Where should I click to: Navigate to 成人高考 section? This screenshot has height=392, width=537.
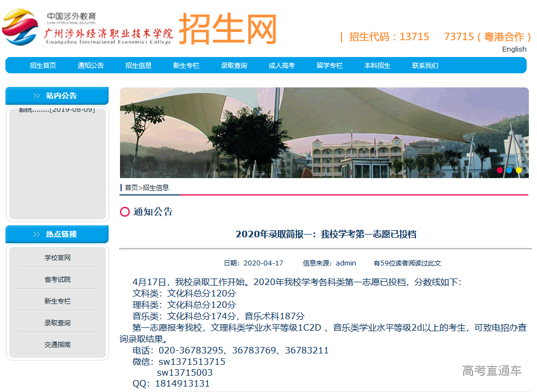click(282, 66)
